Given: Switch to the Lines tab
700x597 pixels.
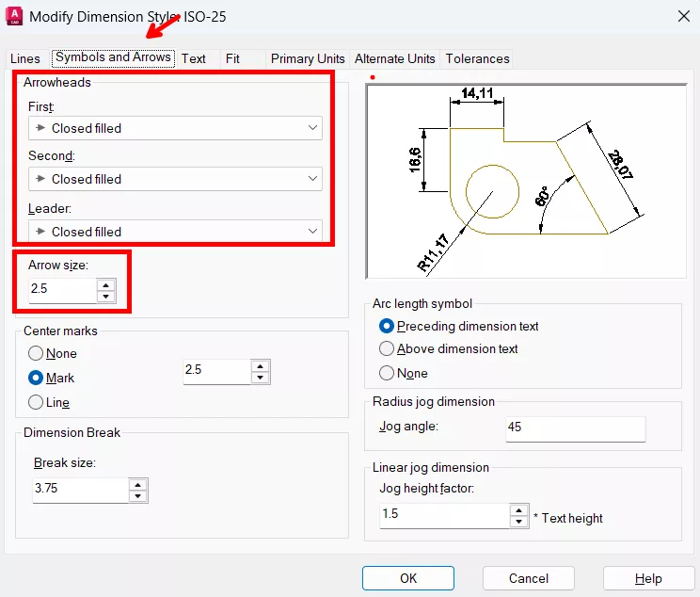Looking at the screenshot, I should 25,58.
